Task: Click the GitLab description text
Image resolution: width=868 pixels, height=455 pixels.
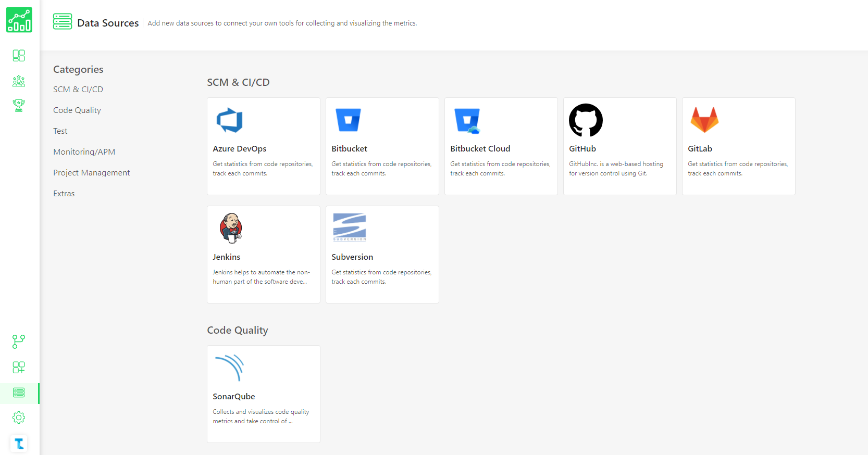Action: click(x=738, y=169)
